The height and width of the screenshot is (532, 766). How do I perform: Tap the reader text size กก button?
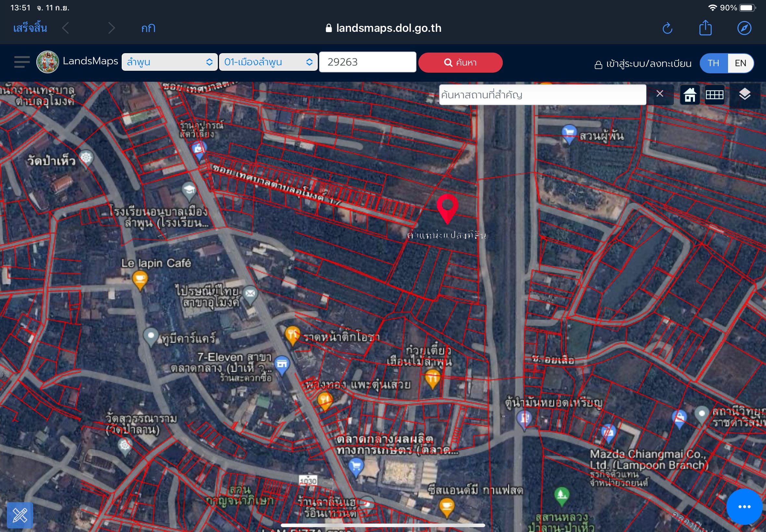(x=148, y=28)
